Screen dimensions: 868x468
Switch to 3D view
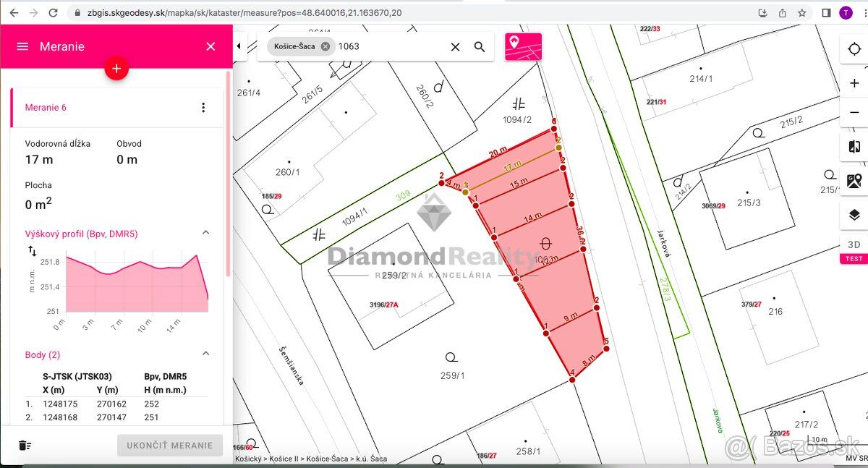(854, 244)
